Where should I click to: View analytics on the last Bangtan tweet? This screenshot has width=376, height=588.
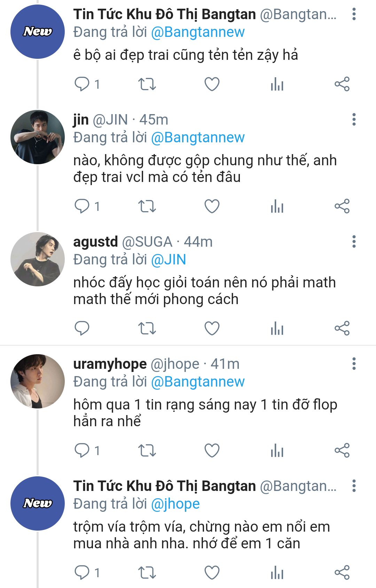[x=277, y=573]
